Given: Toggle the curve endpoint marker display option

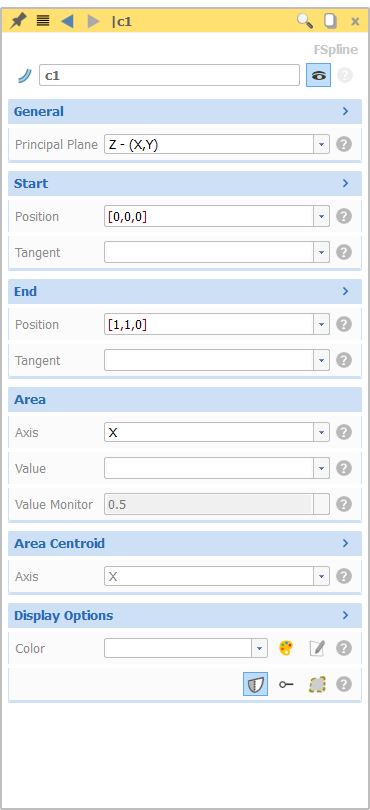Looking at the screenshot, I should 286,684.
